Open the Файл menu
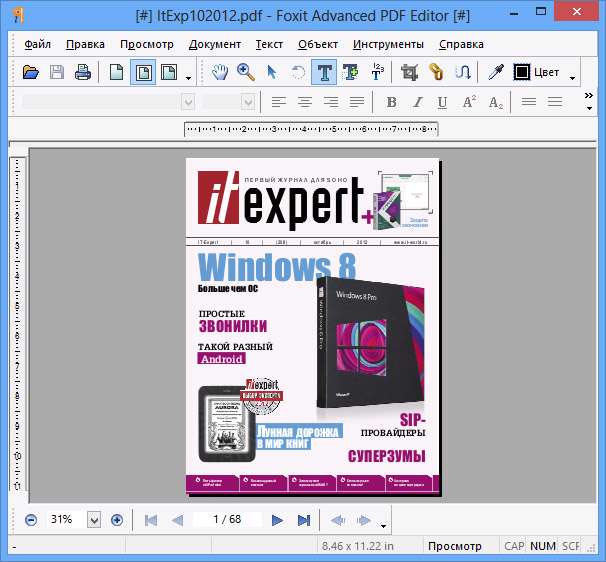Screen dimensions: 606x562 [38, 44]
